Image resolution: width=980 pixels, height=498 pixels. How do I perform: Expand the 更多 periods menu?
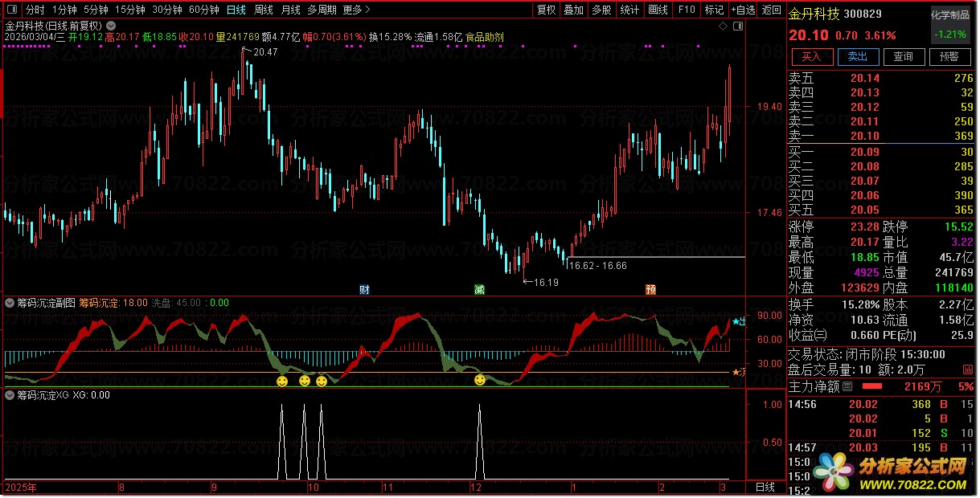[x=355, y=10]
